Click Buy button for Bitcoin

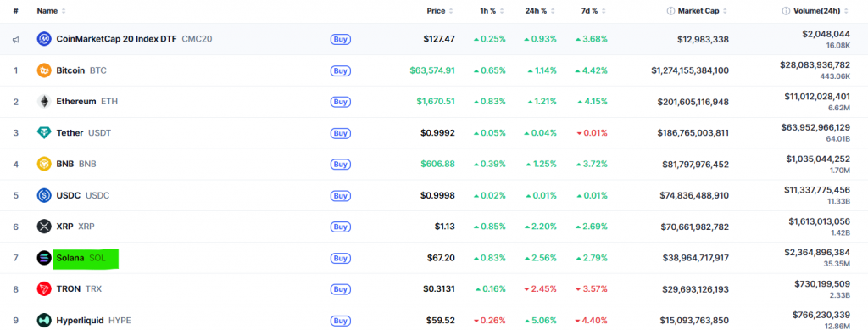[x=341, y=70]
